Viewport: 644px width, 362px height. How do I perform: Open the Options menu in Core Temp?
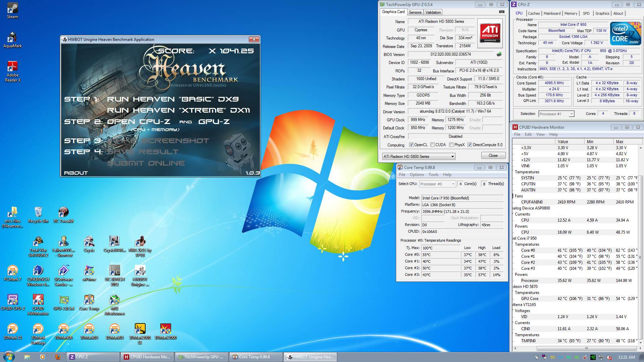pos(417,175)
